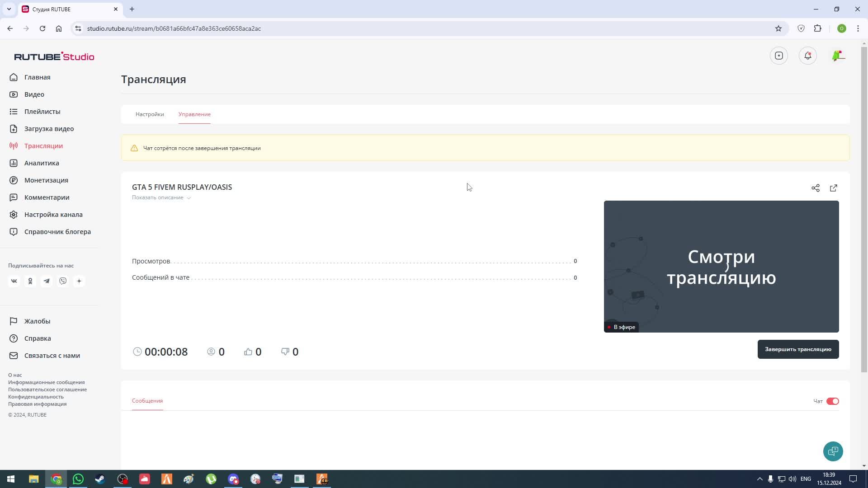Click the add video upload icon in header
This screenshot has height=488, width=868.
pyautogui.click(x=778, y=56)
